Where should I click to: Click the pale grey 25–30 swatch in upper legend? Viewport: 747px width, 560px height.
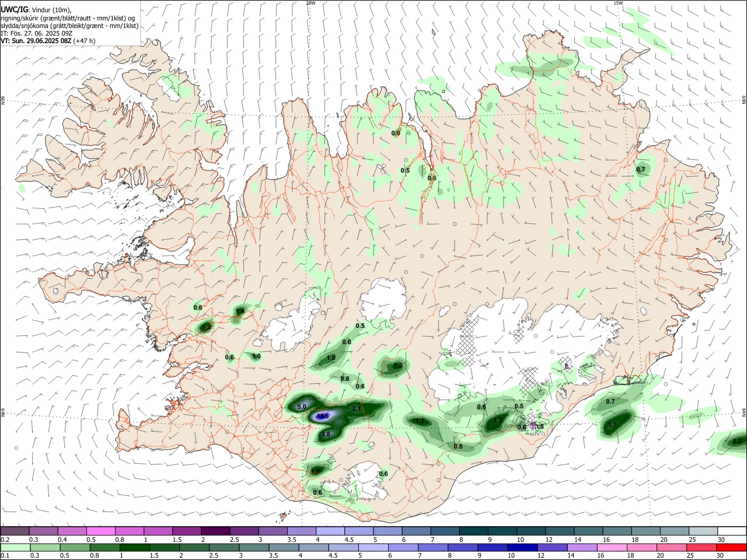point(703,531)
